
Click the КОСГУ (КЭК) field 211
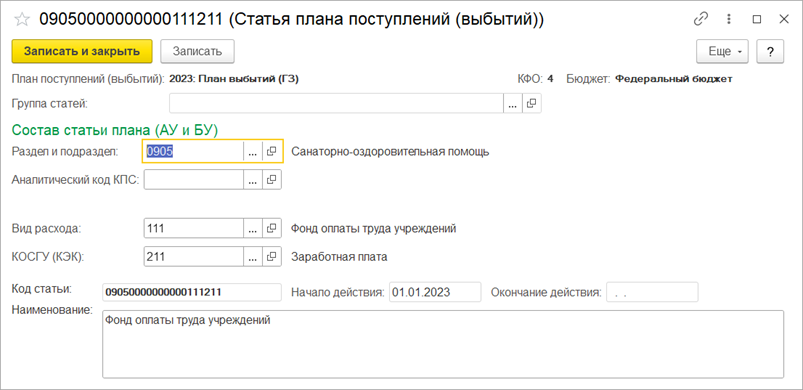[x=193, y=256]
